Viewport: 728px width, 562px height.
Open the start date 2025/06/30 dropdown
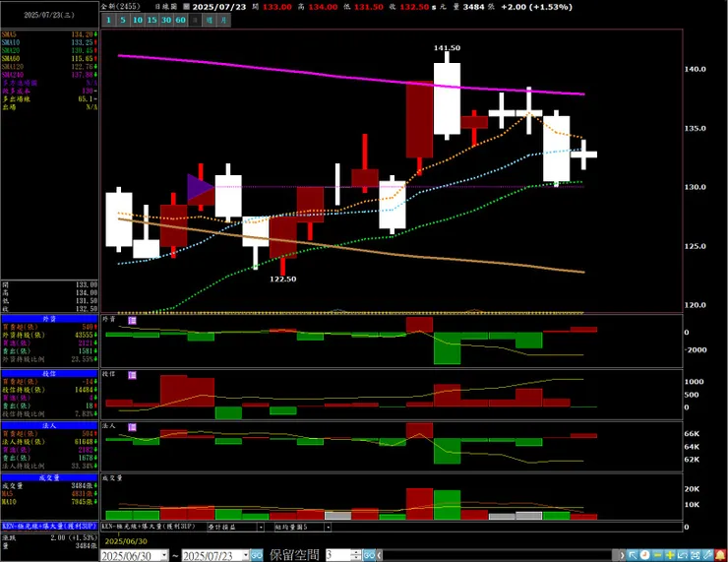click(164, 555)
